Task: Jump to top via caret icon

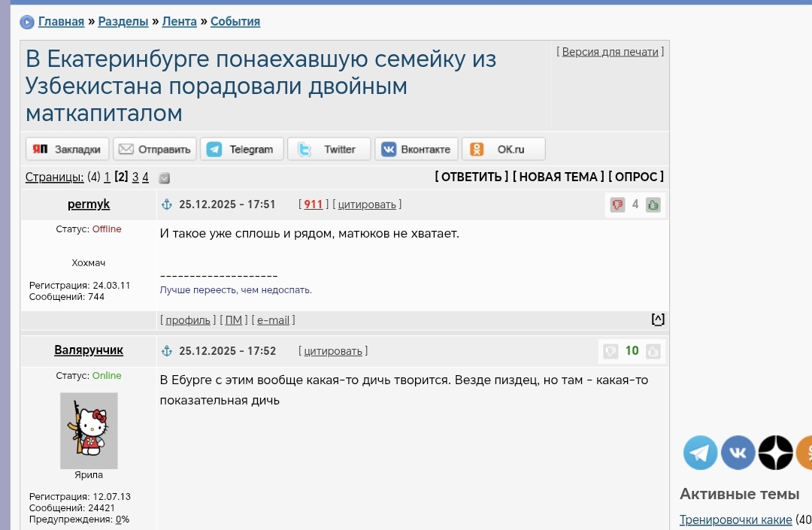Action: tap(658, 320)
